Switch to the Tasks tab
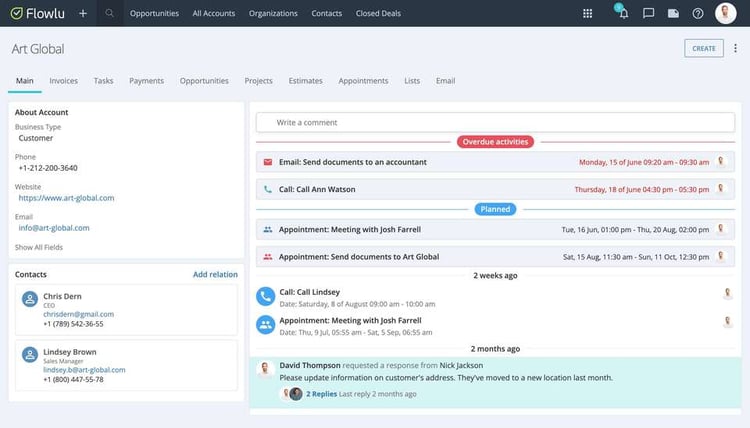The width and height of the screenshot is (750, 428). pyautogui.click(x=103, y=81)
